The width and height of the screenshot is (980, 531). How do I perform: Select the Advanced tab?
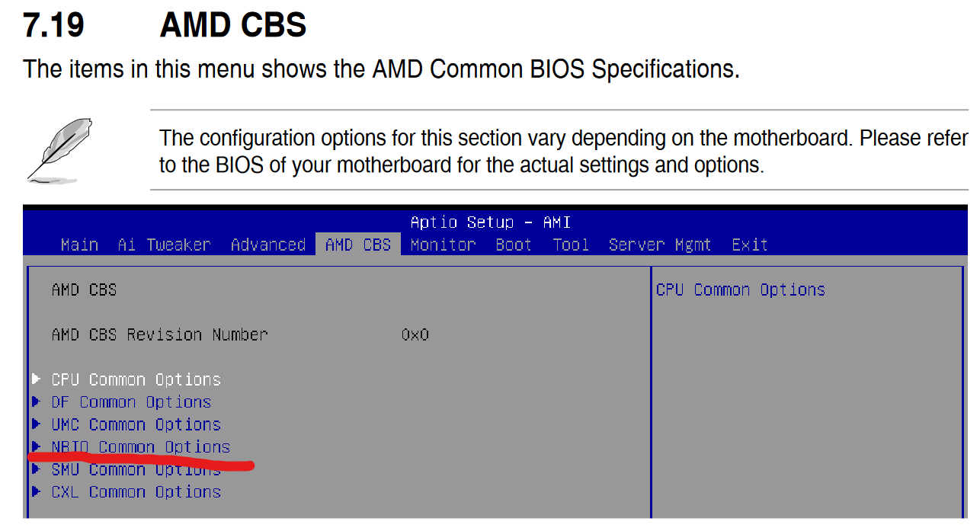[267, 245]
